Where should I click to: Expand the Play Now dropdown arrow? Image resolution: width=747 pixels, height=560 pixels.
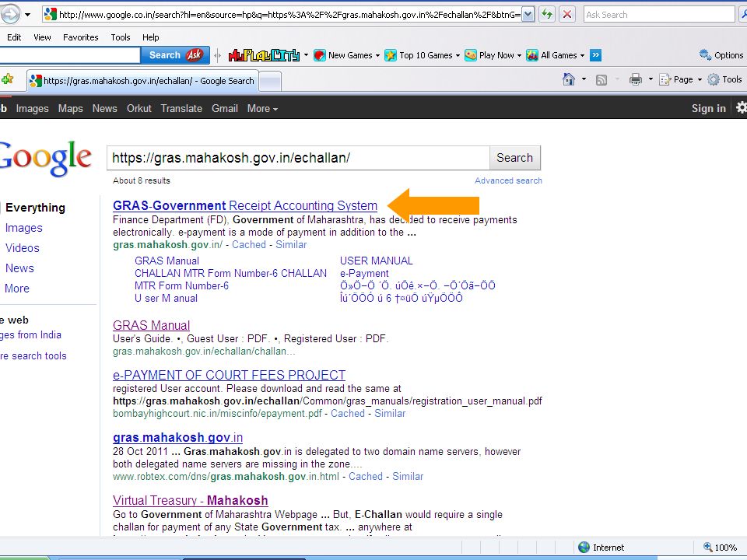pyautogui.click(x=519, y=56)
